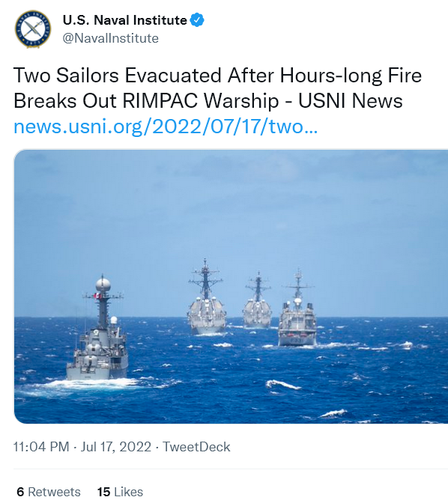Click the 'Two Sailors Evacuated' first headline line
This screenshot has width=448, height=503.
tap(217, 76)
